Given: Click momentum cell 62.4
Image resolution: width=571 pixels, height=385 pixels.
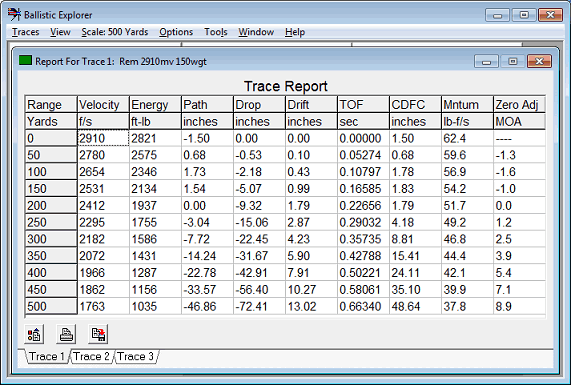Looking at the screenshot, I should point(467,138).
